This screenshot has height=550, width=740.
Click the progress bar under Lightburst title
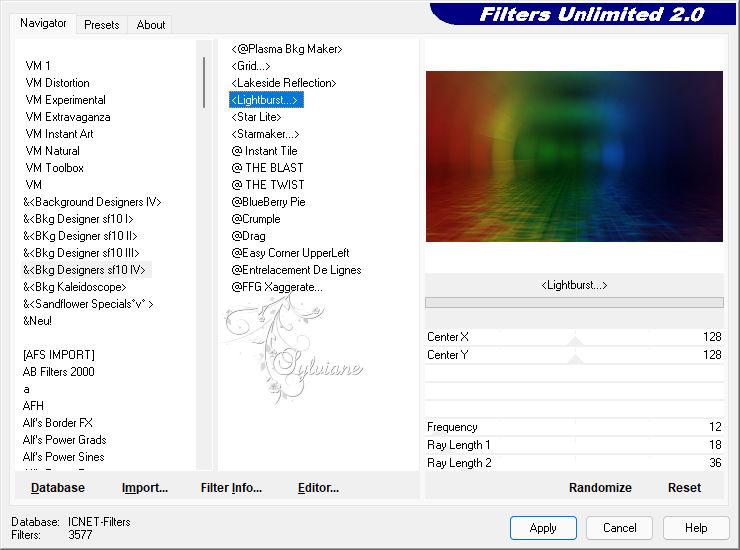(x=574, y=302)
